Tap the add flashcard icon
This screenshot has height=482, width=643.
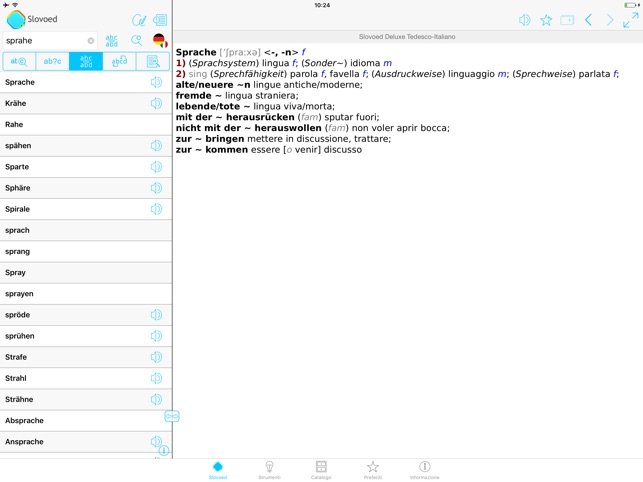(567, 20)
